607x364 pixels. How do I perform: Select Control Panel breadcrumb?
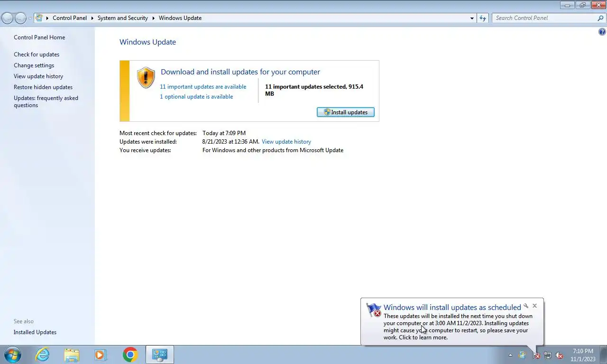click(70, 18)
